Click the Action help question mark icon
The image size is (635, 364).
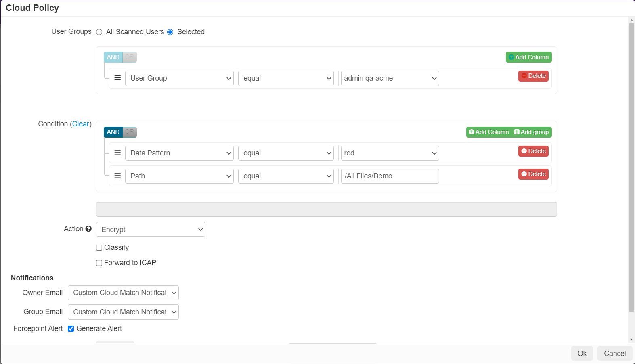pos(88,229)
